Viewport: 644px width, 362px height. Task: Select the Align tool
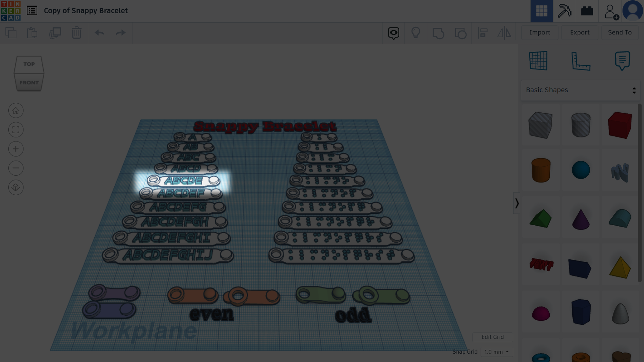(482, 33)
